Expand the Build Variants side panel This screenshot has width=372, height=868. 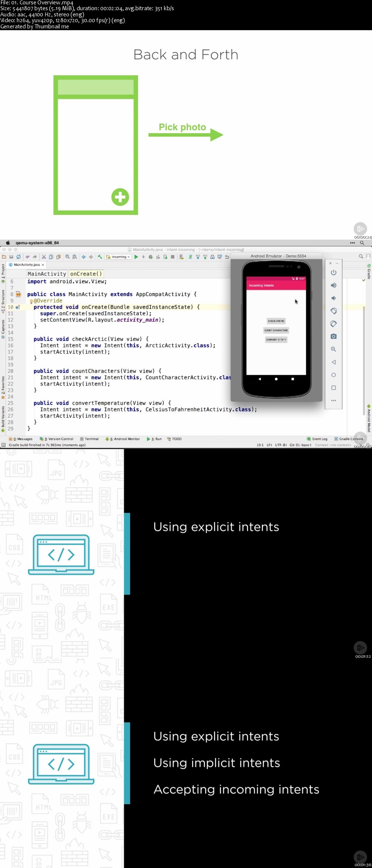3,419
